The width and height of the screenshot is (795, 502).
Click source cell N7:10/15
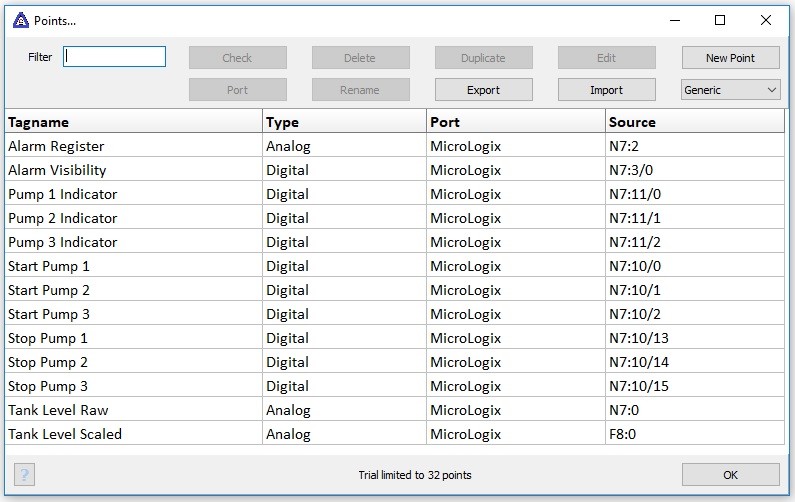(x=695, y=386)
